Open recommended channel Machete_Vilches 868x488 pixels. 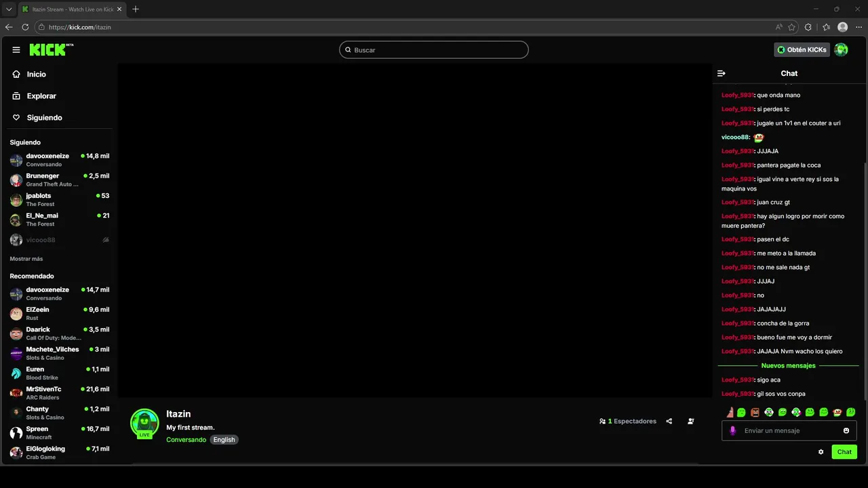59,353
